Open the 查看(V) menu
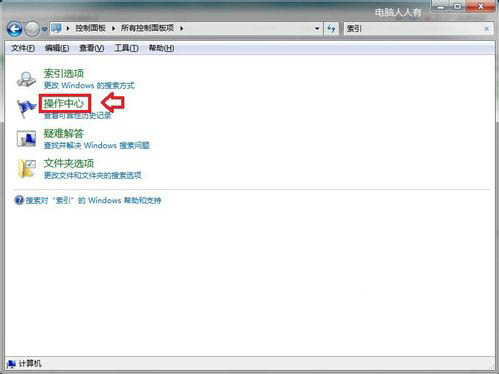Viewport: 499px width, 374px height. pos(92,48)
